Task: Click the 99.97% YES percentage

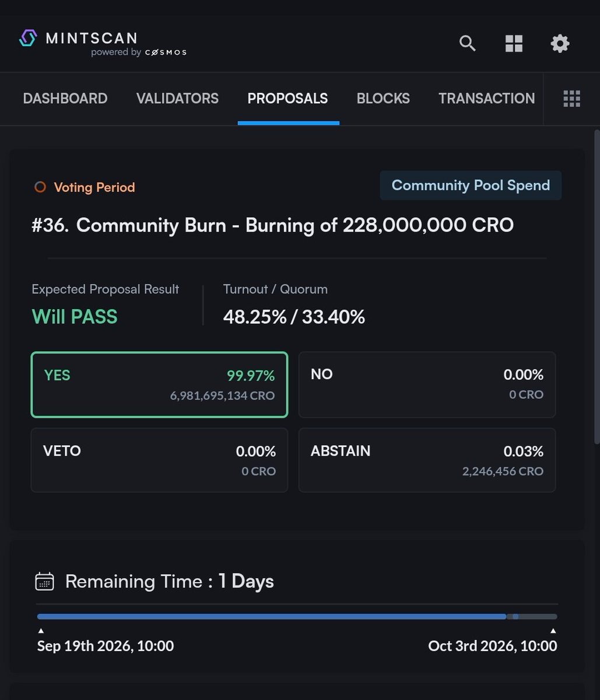Action: tap(251, 376)
